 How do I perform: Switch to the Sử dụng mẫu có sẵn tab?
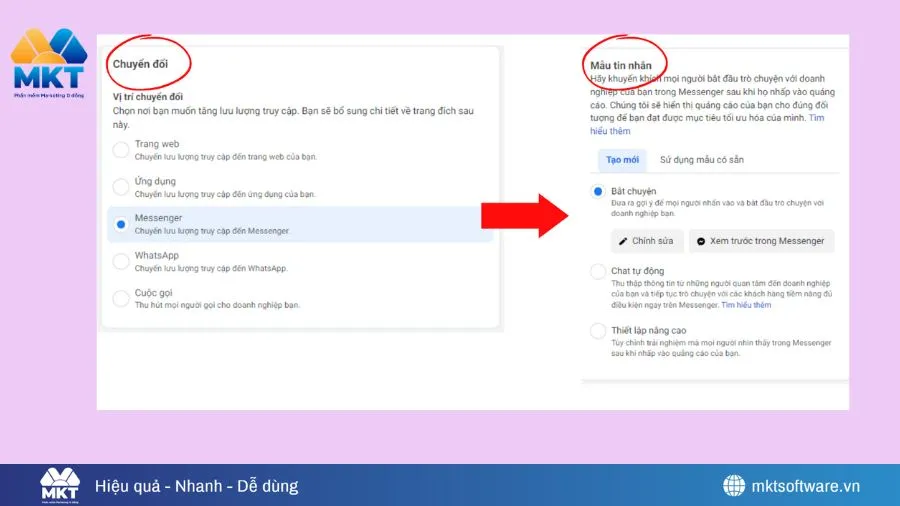[x=701, y=160]
